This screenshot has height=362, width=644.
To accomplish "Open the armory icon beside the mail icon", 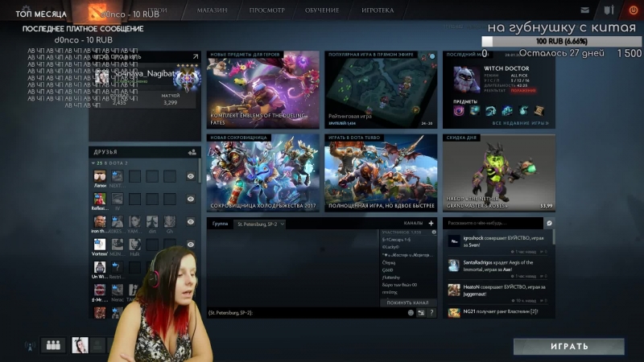I will click(x=609, y=10).
